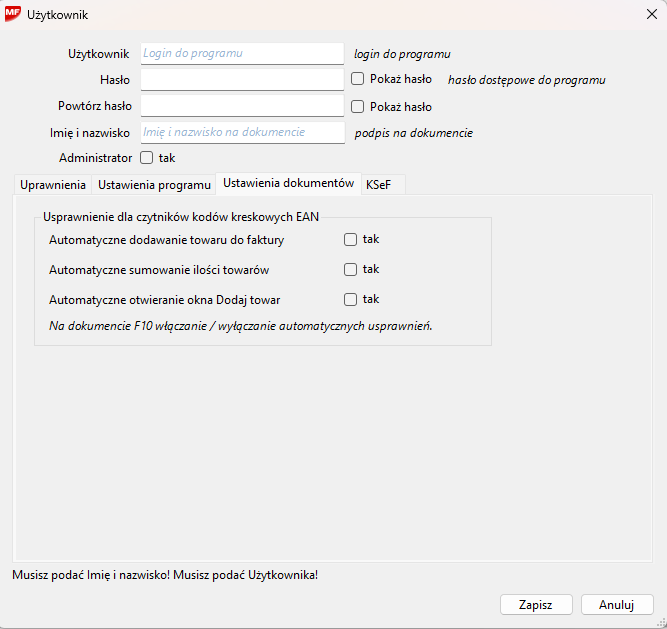Select the Powtórz hasło input field
667x629 pixels.
click(242, 105)
